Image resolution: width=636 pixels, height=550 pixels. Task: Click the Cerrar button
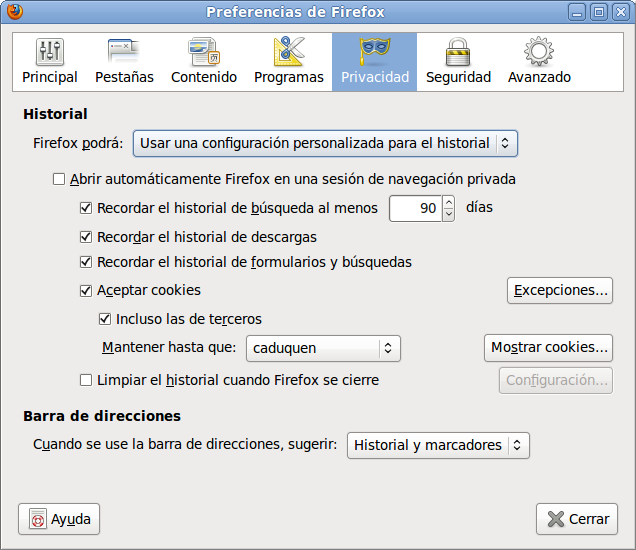pos(577,519)
